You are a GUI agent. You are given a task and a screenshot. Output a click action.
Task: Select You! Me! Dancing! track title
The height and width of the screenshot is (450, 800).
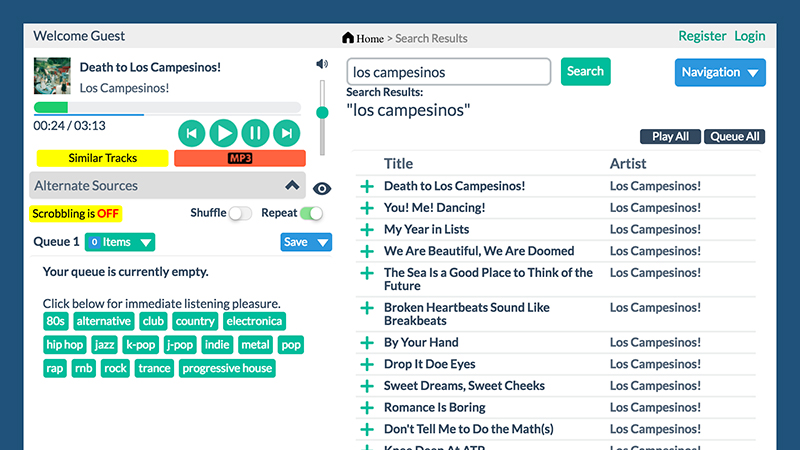[x=435, y=208]
